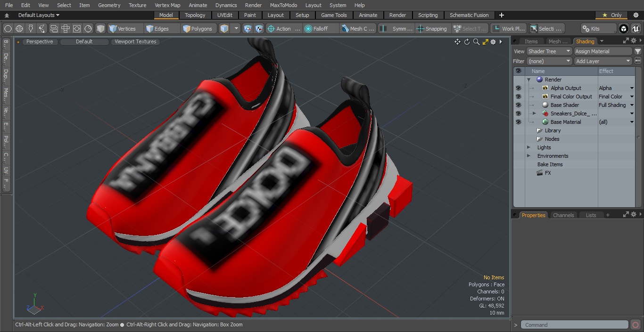The height and width of the screenshot is (332, 644).
Task: Maximize viewport with the orange arrows icon
Action: [x=485, y=42]
